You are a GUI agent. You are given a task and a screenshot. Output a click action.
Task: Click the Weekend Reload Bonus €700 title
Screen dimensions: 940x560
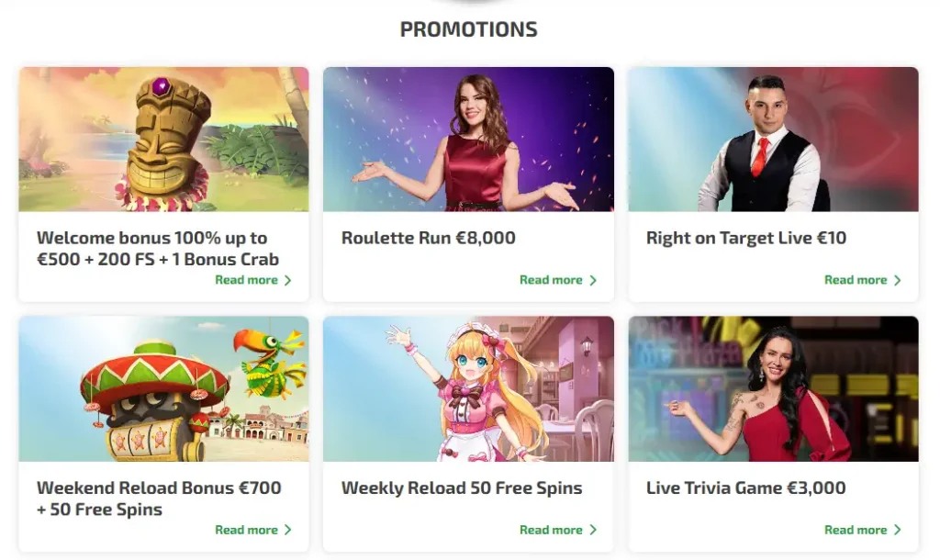tap(159, 498)
